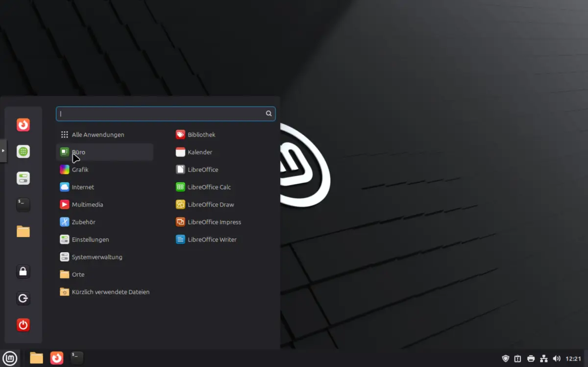
Task: Open the network icon in the tray
Action: pyautogui.click(x=544, y=358)
